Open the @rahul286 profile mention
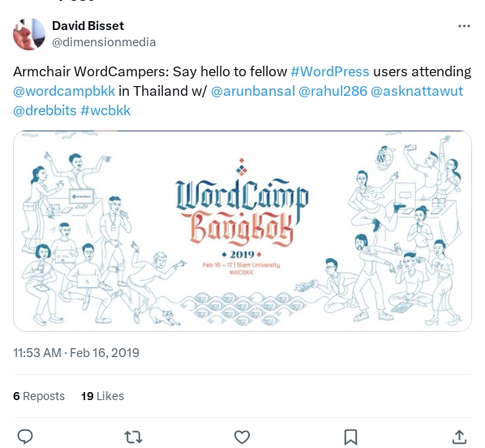 tap(333, 92)
